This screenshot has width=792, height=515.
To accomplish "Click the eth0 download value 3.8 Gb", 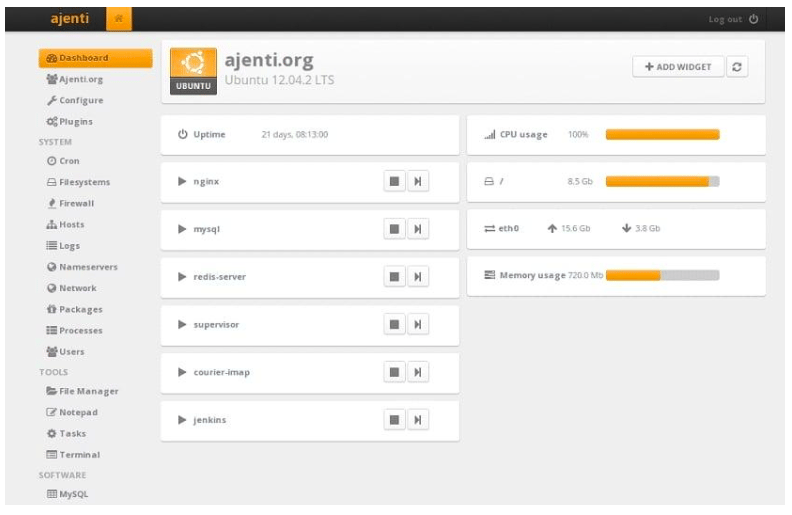I will click(648, 228).
